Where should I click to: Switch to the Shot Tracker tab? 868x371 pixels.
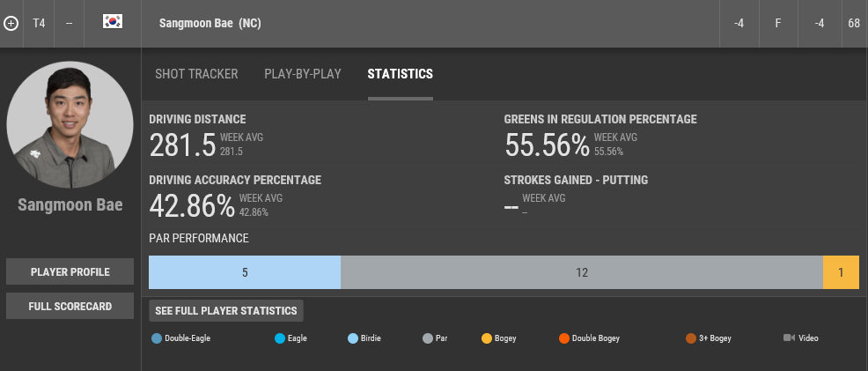[196, 74]
